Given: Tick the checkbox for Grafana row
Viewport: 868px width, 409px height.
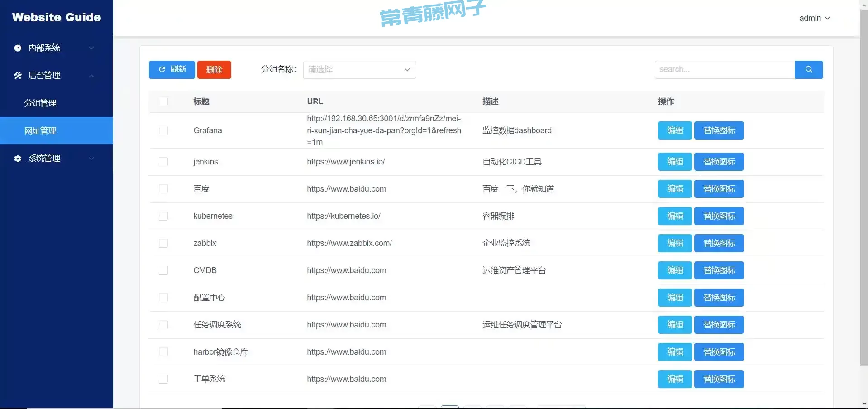Looking at the screenshot, I should click(163, 130).
